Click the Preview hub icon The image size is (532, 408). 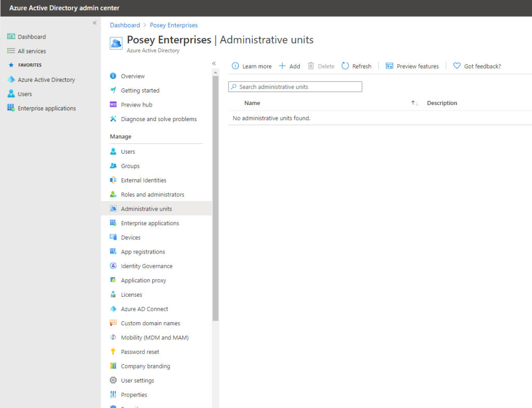tap(113, 104)
